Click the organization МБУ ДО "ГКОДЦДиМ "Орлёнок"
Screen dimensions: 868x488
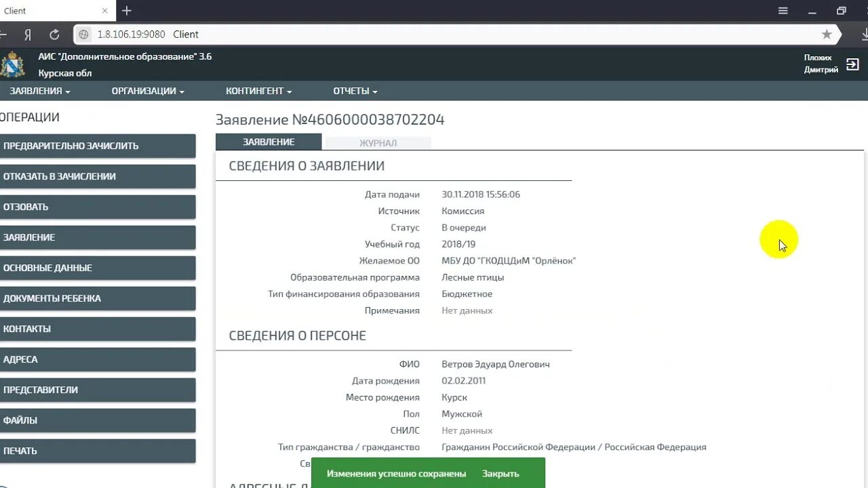[509, 261]
